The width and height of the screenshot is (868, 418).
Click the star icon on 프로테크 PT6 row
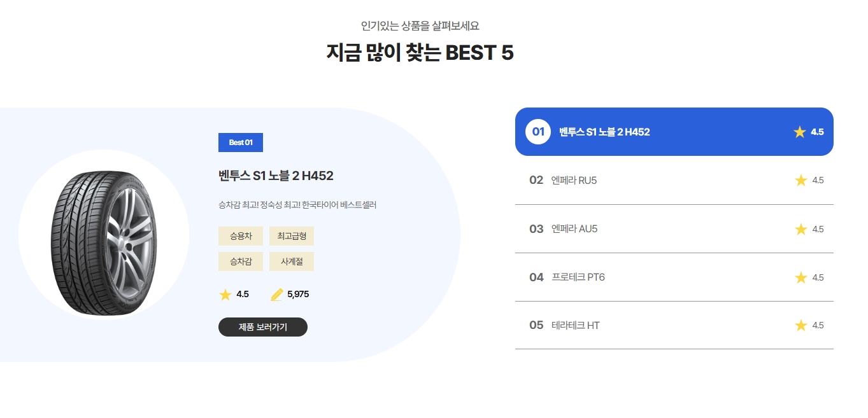801,277
